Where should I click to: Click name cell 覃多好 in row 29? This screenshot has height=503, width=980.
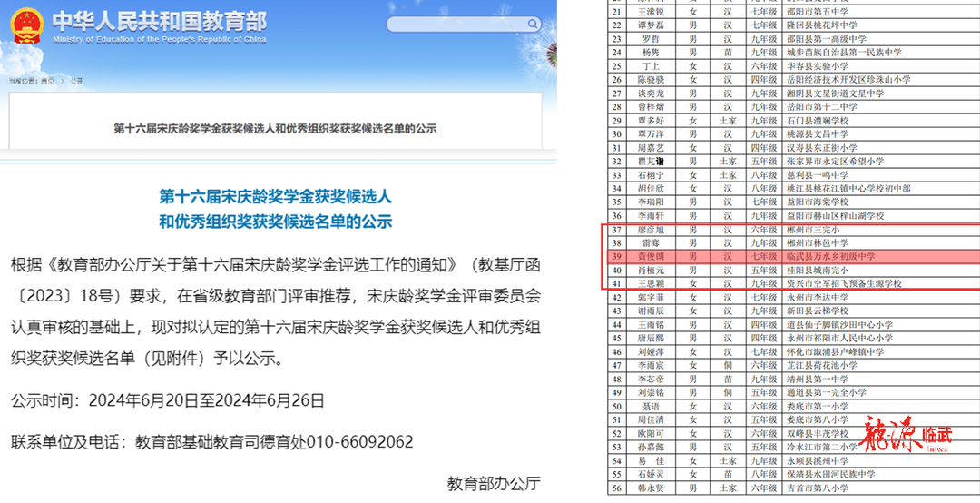click(650, 121)
